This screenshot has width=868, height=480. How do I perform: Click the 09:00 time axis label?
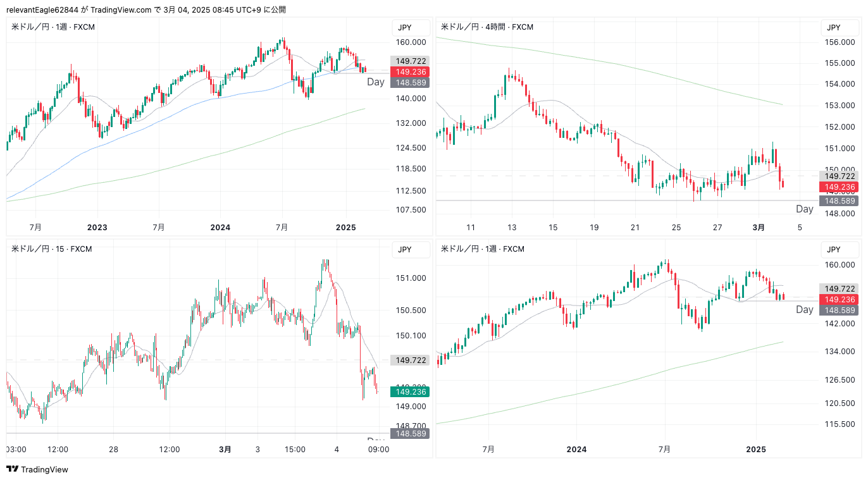point(379,450)
